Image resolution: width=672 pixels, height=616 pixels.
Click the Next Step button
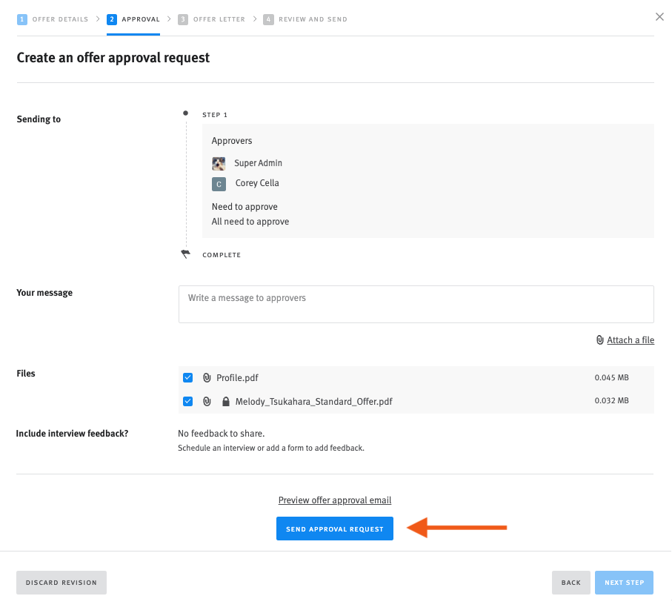(624, 583)
